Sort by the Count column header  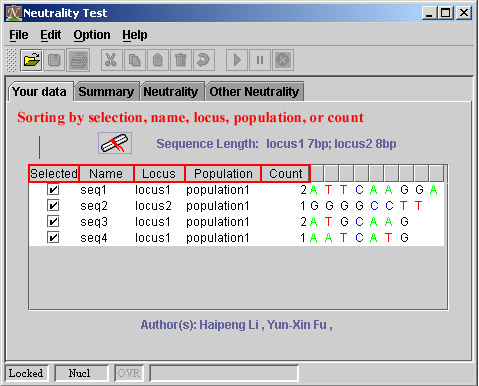click(286, 174)
